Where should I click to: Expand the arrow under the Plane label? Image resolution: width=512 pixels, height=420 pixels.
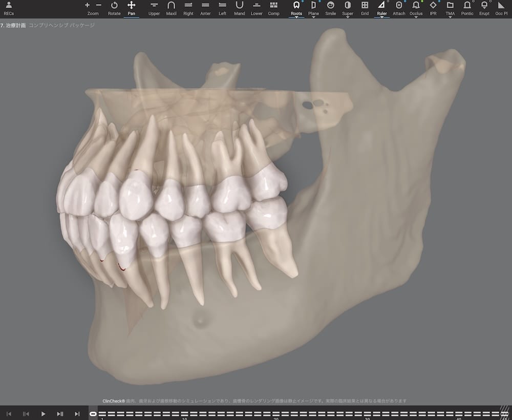[x=313, y=17]
